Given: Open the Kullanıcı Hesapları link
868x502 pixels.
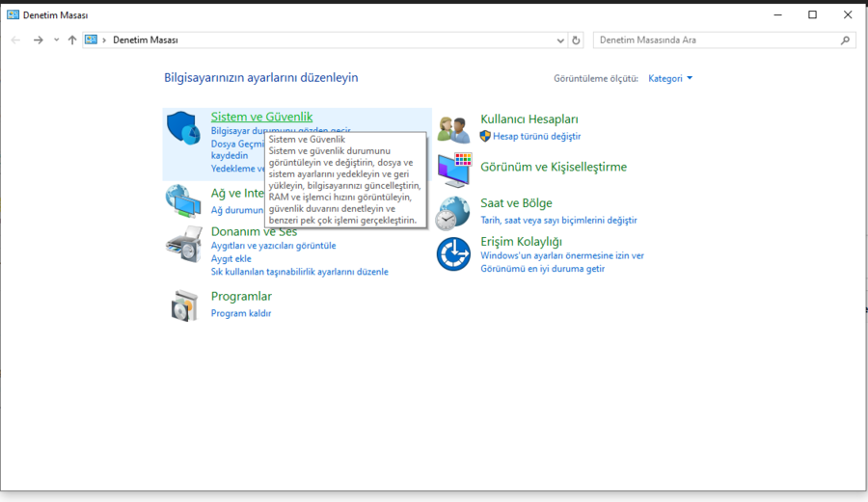Looking at the screenshot, I should tap(529, 119).
